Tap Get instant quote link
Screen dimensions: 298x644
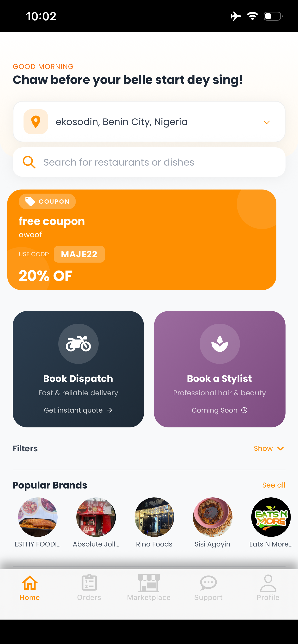[x=78, y=410]
